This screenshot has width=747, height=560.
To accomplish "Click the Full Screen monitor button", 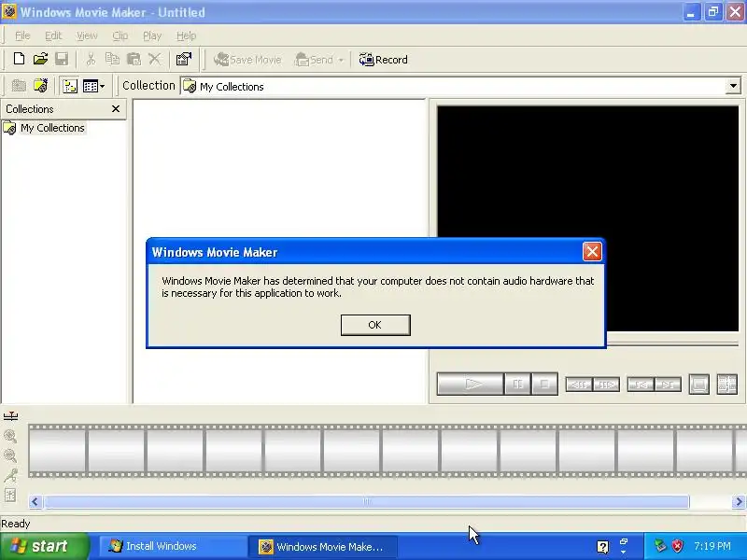I will pyautogui.click(x=698, y=385).
